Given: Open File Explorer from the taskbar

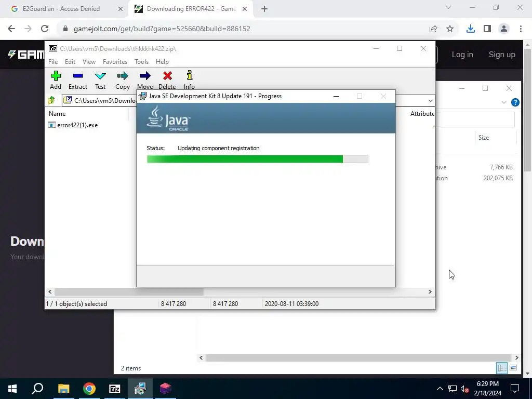Looking at the screenshot, I should pos(63,389).
